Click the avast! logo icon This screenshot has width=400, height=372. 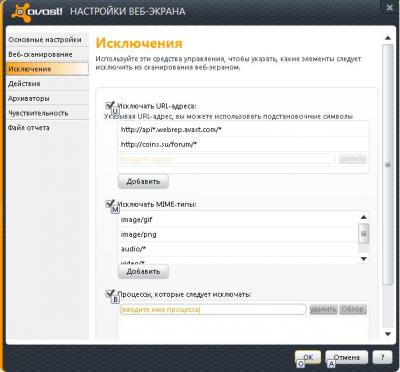(20, 11)
